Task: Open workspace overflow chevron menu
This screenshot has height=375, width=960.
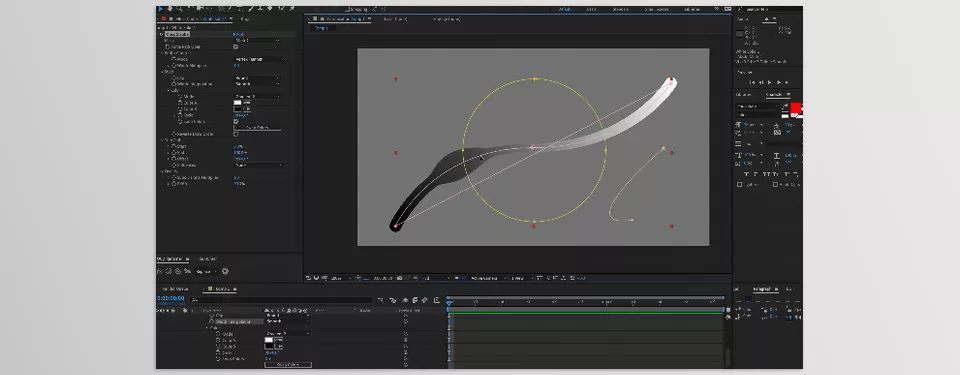Action: pyautogui.click(x=717, y=9)
